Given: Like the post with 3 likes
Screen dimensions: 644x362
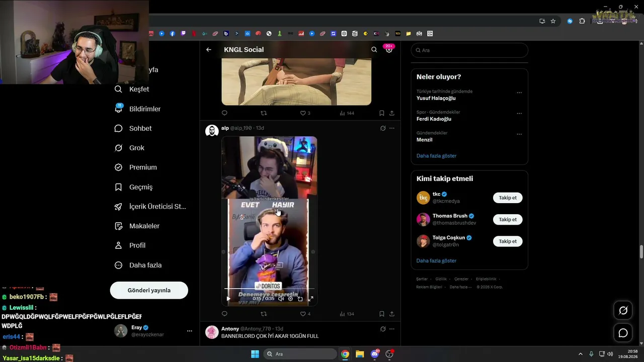Looking at the screenshot, I should point(305,113).
